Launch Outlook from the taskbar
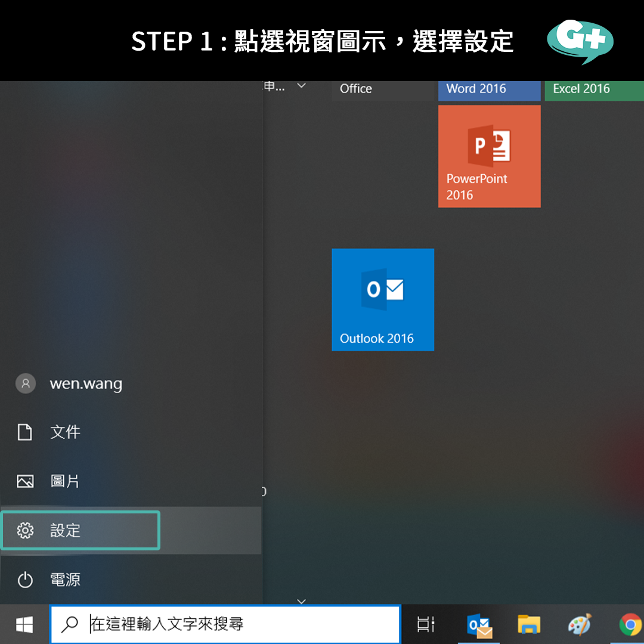 click(479, 625)
